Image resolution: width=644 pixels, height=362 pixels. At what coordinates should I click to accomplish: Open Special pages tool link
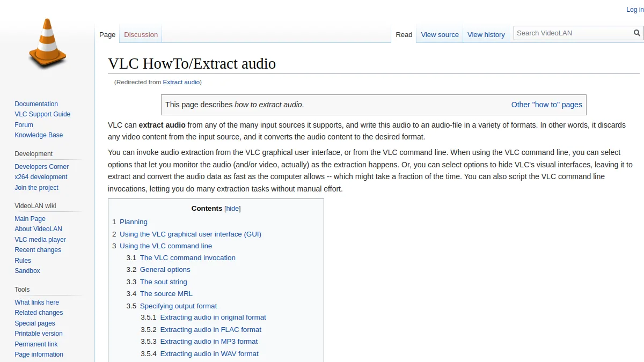point(35,323)
